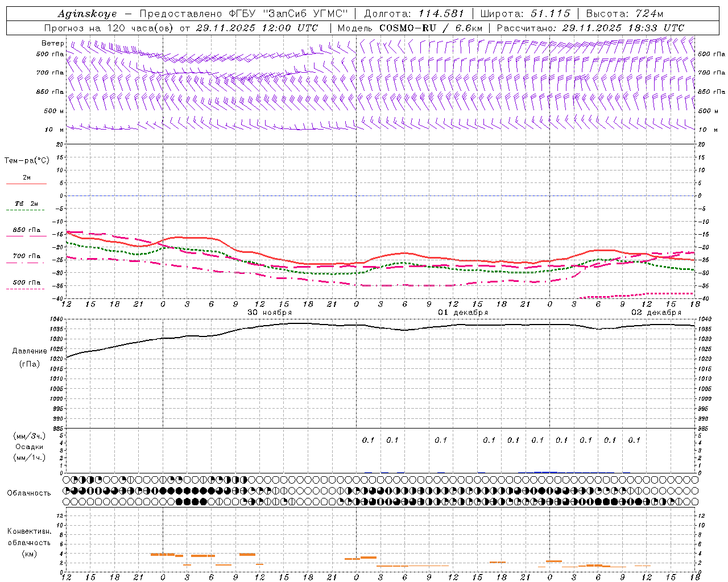
Task: Select the text "Предоставлено ФГБУ ЗапСиб УГМС"
Action: tap(243, 14)
